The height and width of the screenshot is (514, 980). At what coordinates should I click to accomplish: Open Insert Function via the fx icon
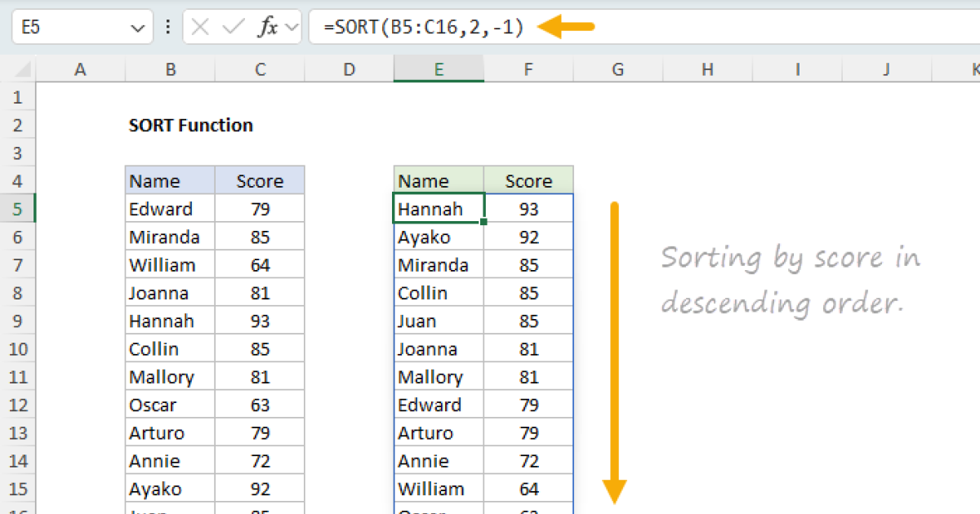[x=267, y=27]
